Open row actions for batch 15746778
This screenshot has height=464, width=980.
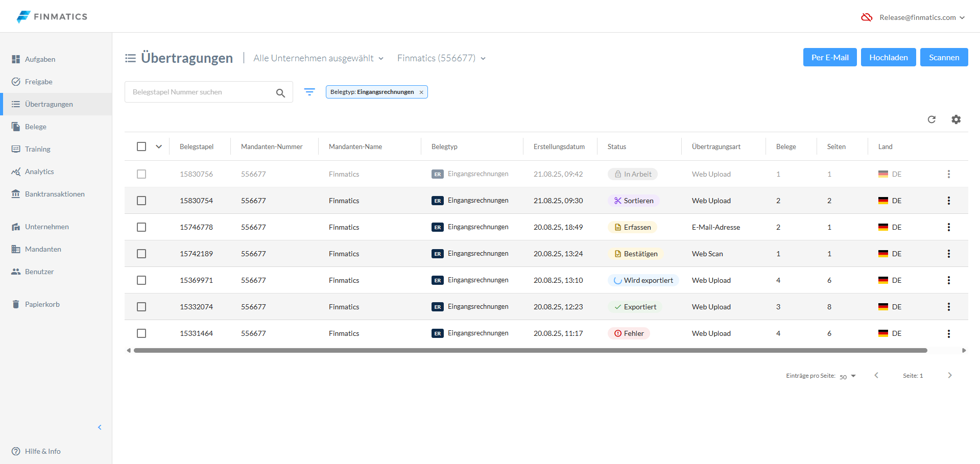(x=949, y=227)
